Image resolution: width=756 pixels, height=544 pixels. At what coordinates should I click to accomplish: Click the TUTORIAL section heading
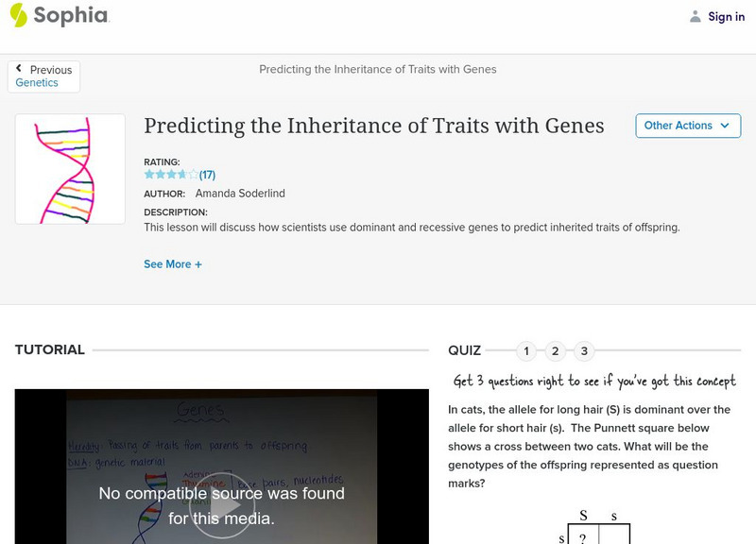click(x=50, y=350)
